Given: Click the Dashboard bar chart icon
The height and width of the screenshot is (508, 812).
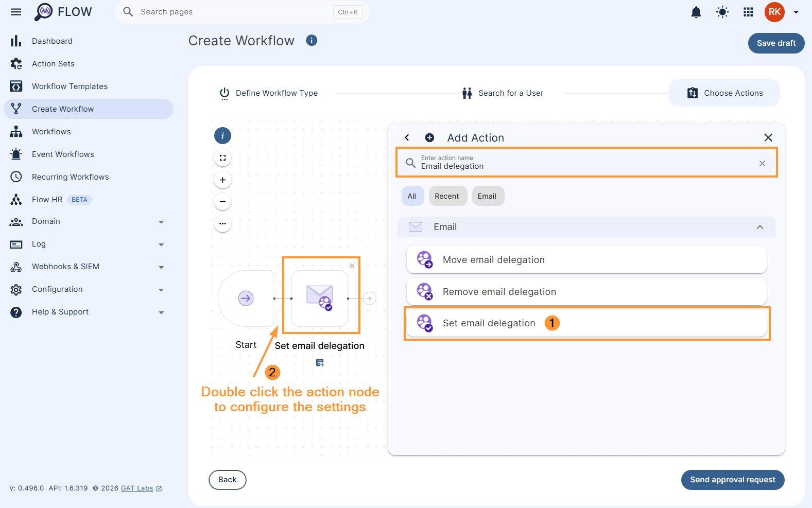Looking at the screenshot, I should point(16,41).
